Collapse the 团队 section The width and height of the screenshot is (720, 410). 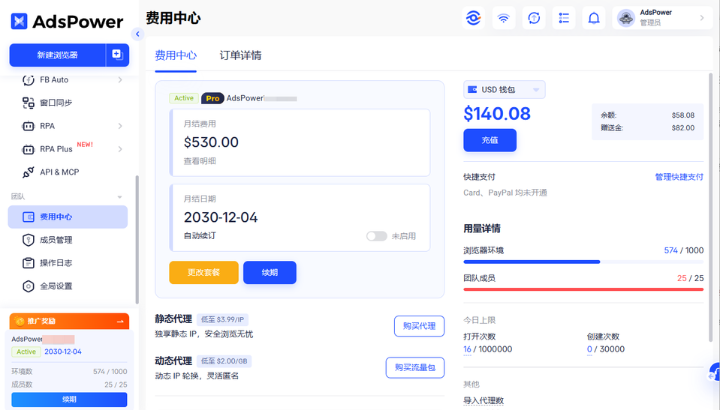120,197
